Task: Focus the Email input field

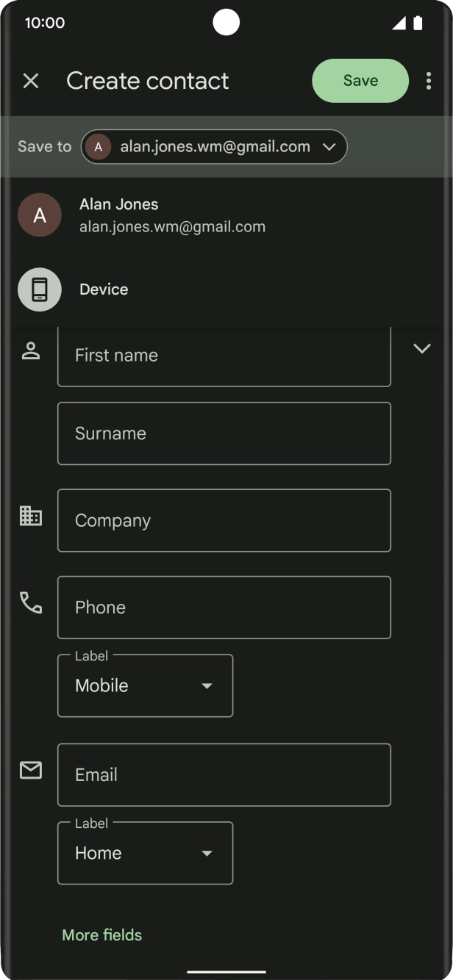Action: pos(224,774)
